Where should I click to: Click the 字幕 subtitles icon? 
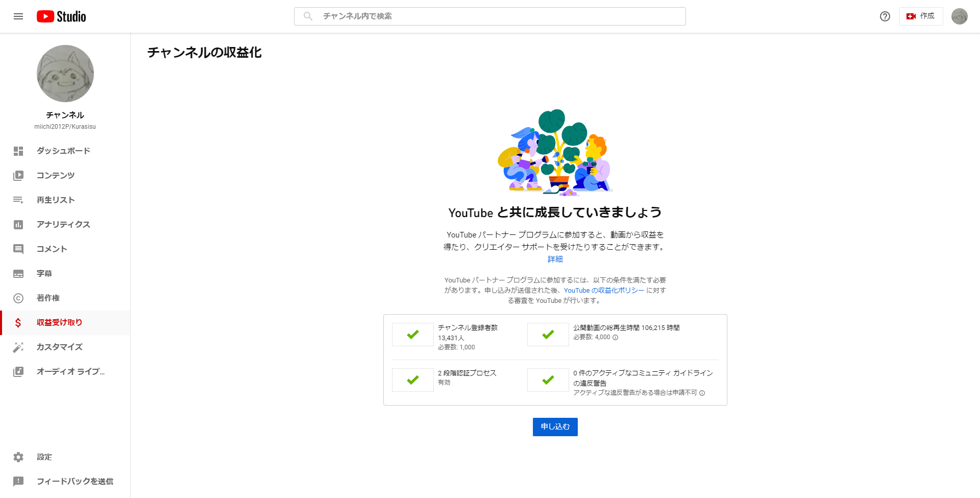(18, 274)
